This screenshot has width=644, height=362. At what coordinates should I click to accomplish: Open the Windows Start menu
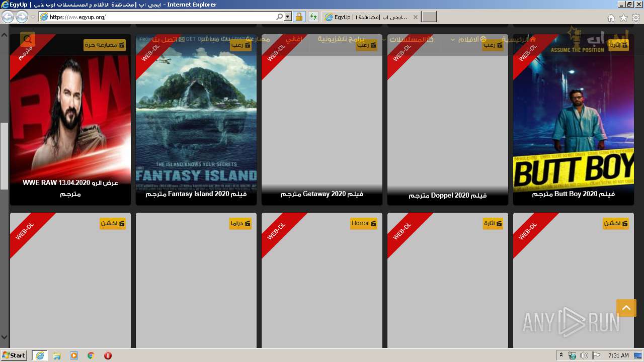14,355
